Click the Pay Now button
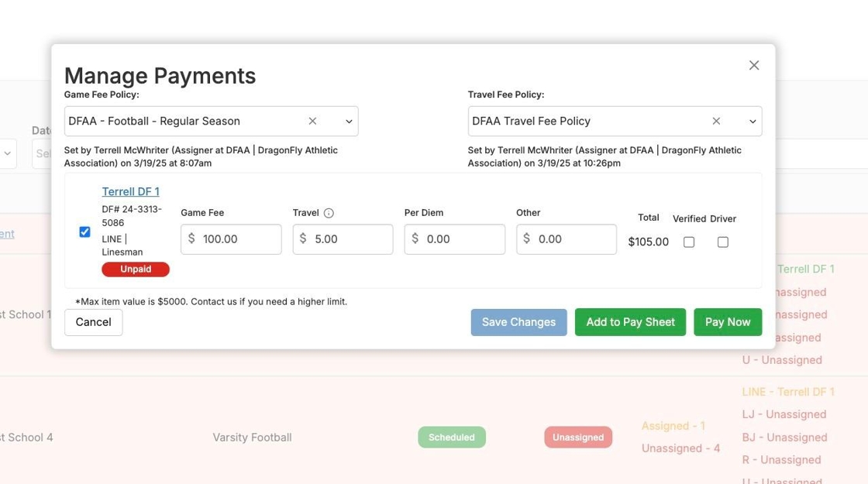Viewport: 868px width, 484px height. click(x=727, y=322)
